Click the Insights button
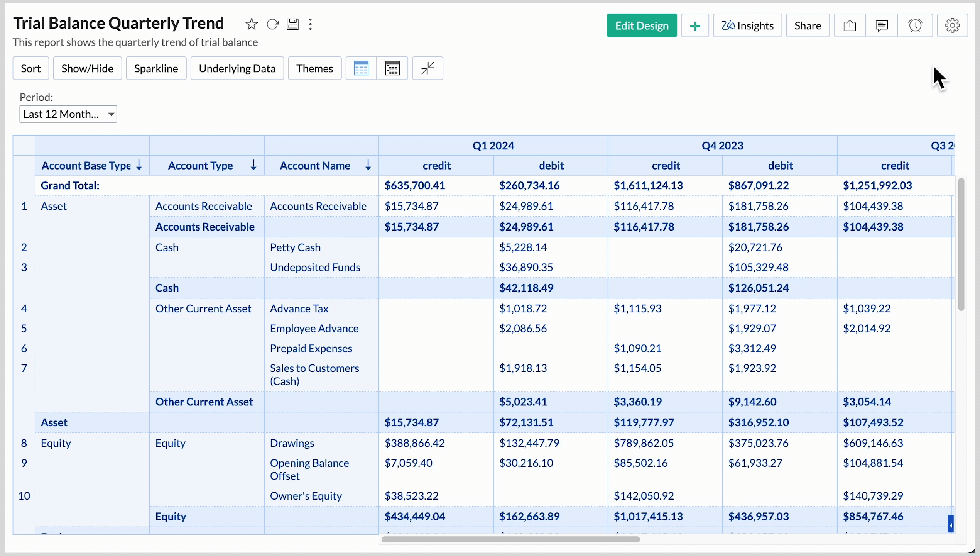Screen dimensions: 980x556 pyautogui.click(x=747, y=25)
